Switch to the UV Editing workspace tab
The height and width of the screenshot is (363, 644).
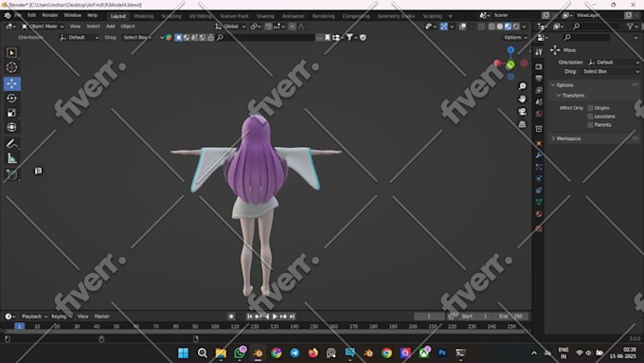click(201, 16)
